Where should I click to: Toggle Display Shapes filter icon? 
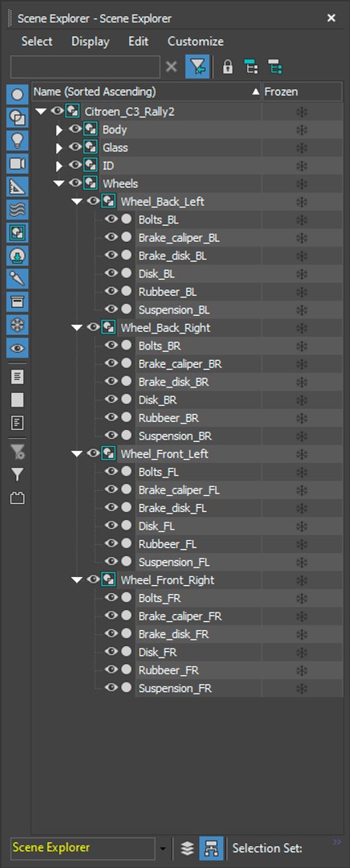[17, 117]
